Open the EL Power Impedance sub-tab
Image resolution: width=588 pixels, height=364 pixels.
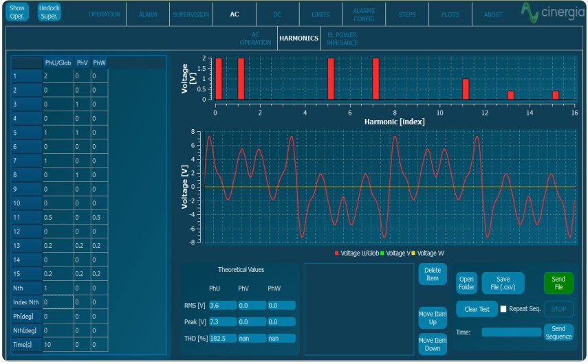tap(342, 38)
